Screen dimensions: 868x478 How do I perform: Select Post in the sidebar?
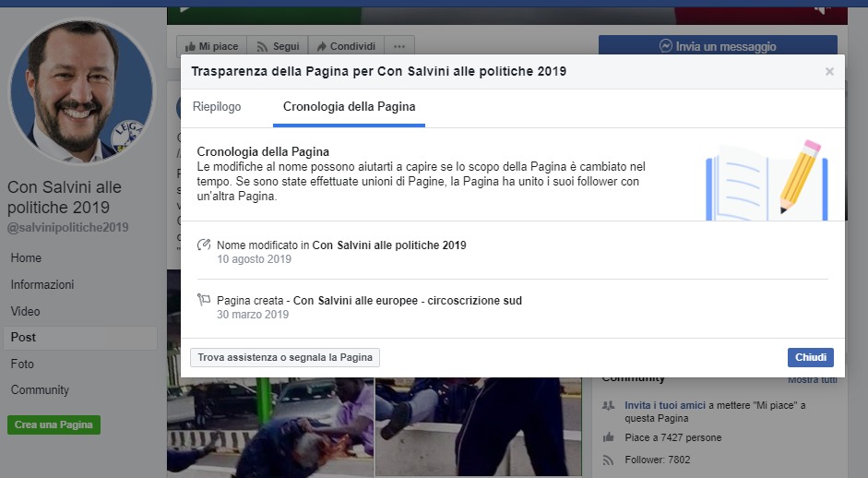[79, 338]
